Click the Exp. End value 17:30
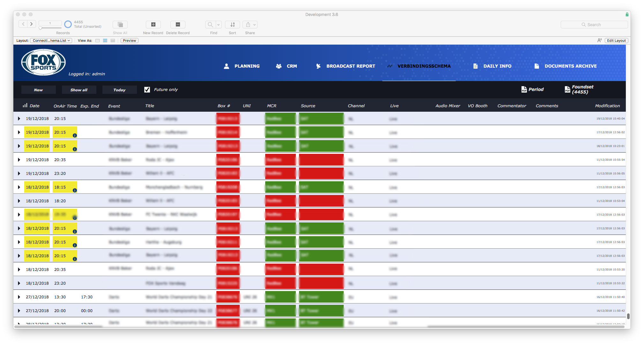The image size is (644, 345). click(87, 297)
